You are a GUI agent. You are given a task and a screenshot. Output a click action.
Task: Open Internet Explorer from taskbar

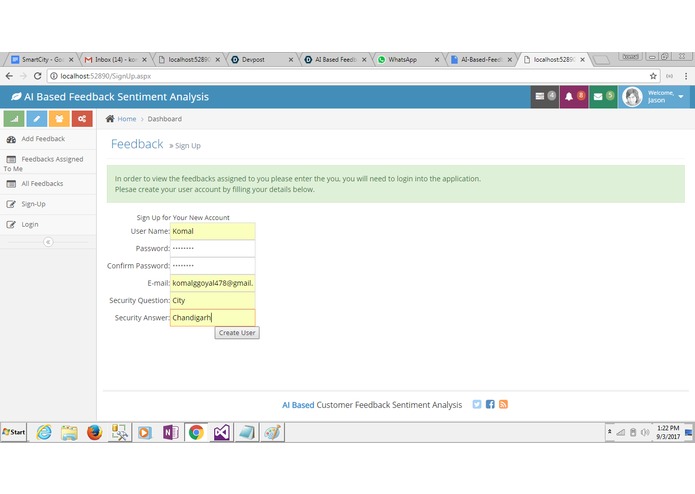(x=44, y=432)
